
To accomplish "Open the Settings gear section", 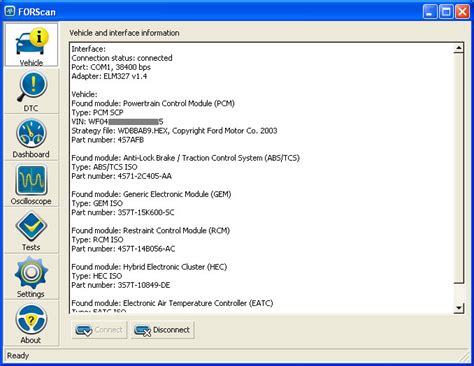I will pyautogui.click(x=31, y=277).
